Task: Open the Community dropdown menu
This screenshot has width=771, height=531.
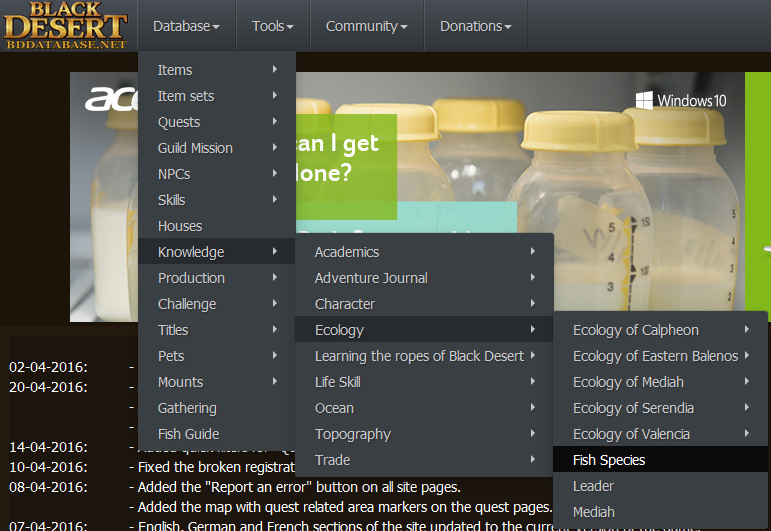Action: pyautogui.click(x=367, y=26)
